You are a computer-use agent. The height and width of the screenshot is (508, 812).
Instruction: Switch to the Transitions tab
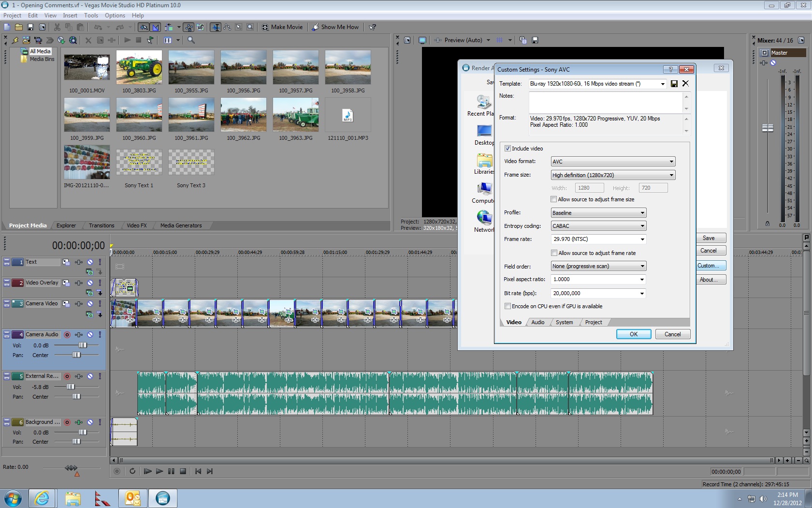point(101,225)
